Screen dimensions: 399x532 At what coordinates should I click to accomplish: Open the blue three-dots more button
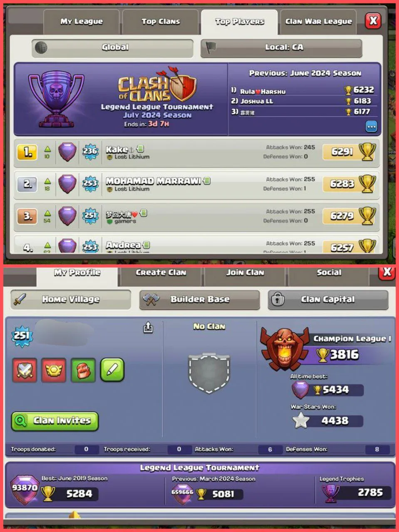pos(371,127)
